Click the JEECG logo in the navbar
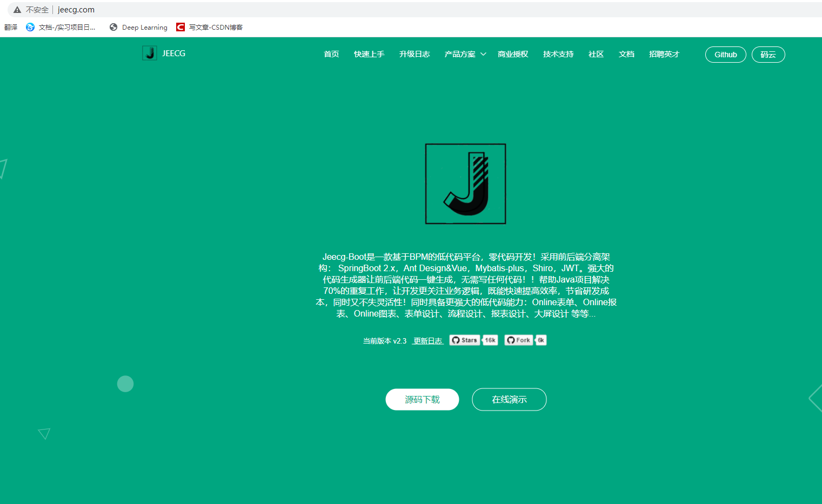This screenshot has width=822, height=504. (163, 53)
